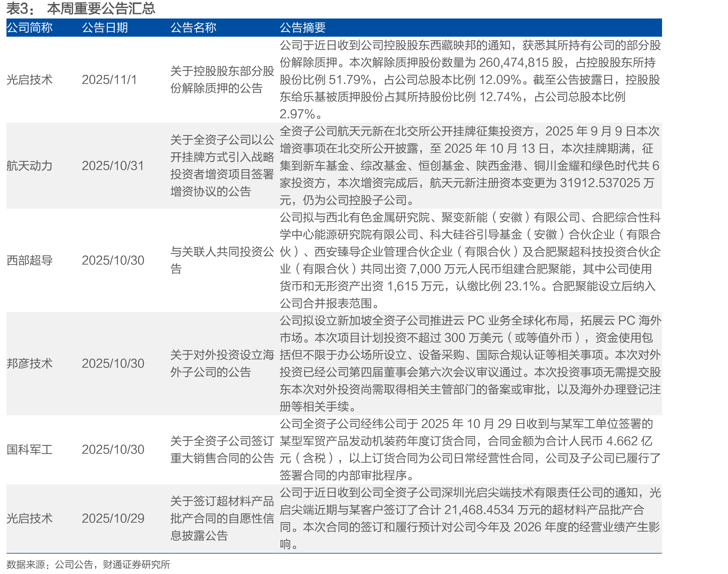Click company name 邦彦技术
This screenshot has width=728, height=574.
pos(30,364)
